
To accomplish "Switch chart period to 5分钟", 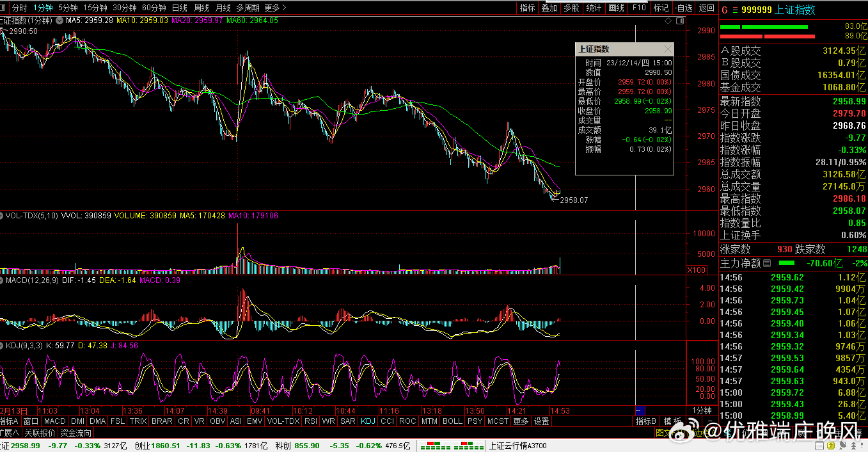I will [68, 8].
